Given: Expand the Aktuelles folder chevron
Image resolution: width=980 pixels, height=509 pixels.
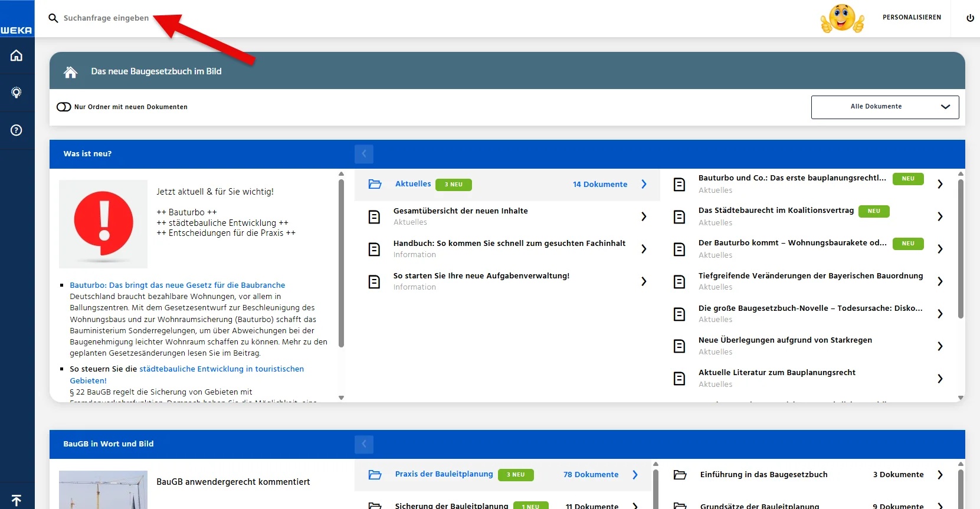Looking at the screenshot, I should click(644, 184).
